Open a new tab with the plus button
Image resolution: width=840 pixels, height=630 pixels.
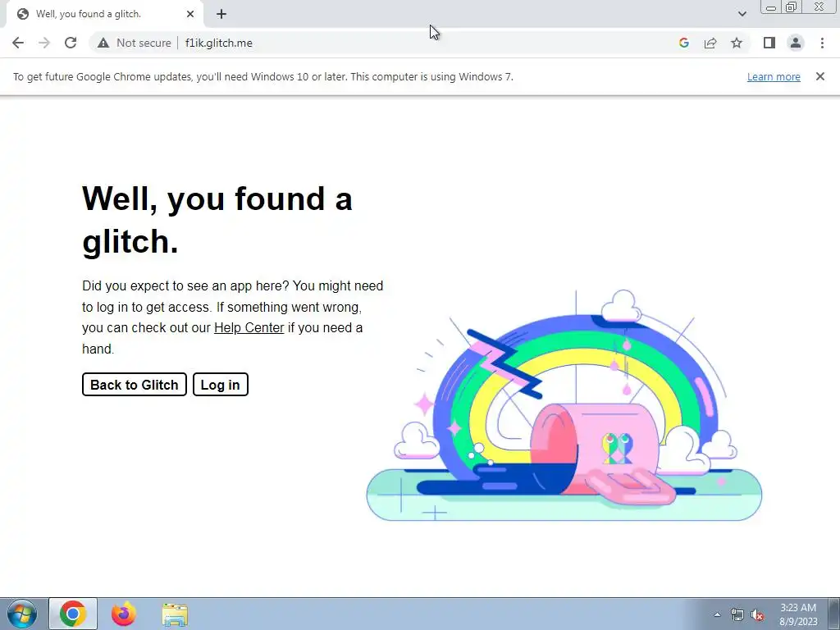[221, 14]
